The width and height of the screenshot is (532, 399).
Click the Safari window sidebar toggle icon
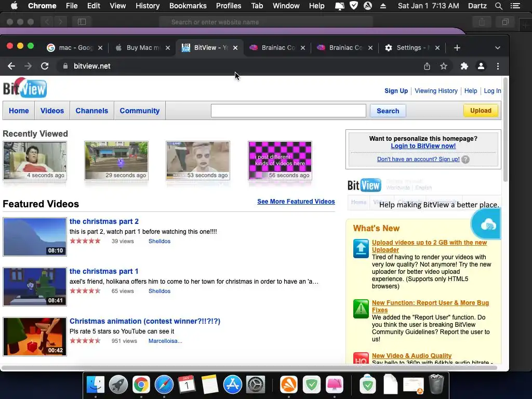(82, 22)
